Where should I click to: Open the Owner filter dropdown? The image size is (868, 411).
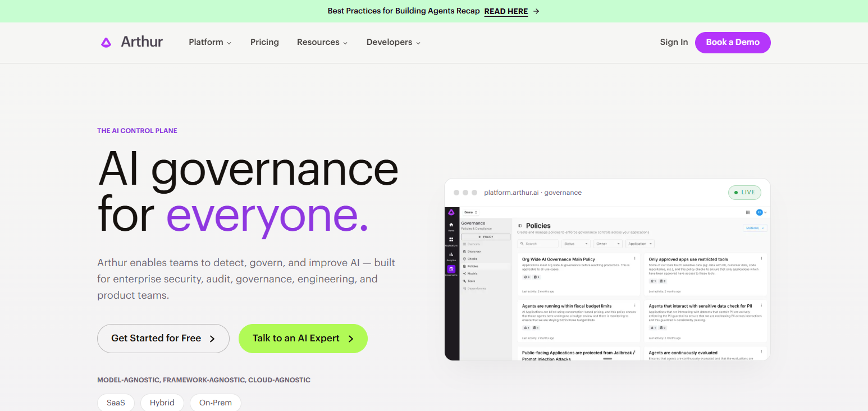608,244
